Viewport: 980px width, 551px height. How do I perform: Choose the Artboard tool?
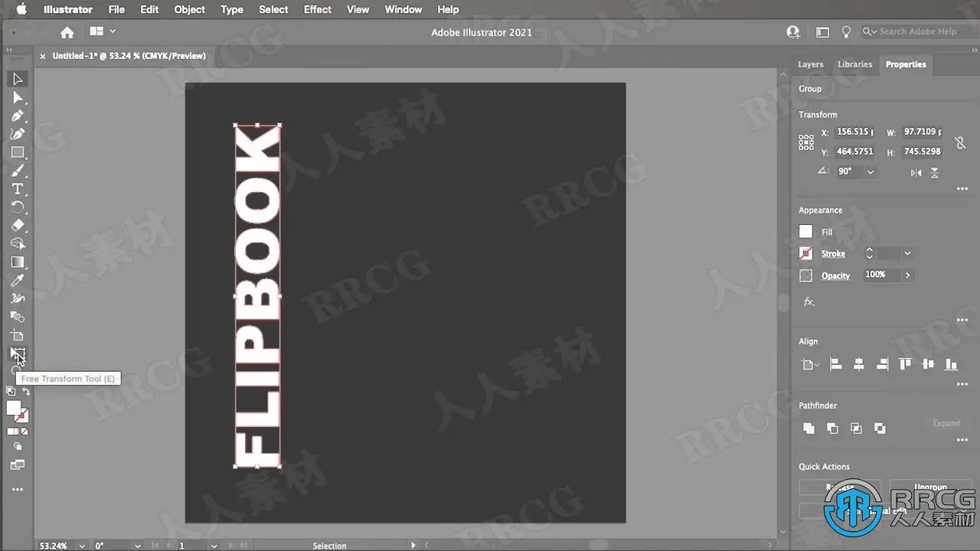(x=18, y=336)
